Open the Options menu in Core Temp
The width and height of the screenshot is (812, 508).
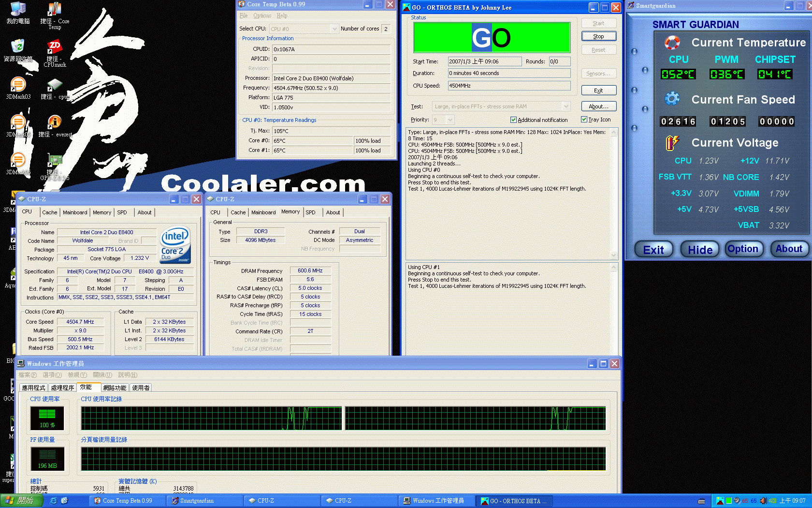262,15
